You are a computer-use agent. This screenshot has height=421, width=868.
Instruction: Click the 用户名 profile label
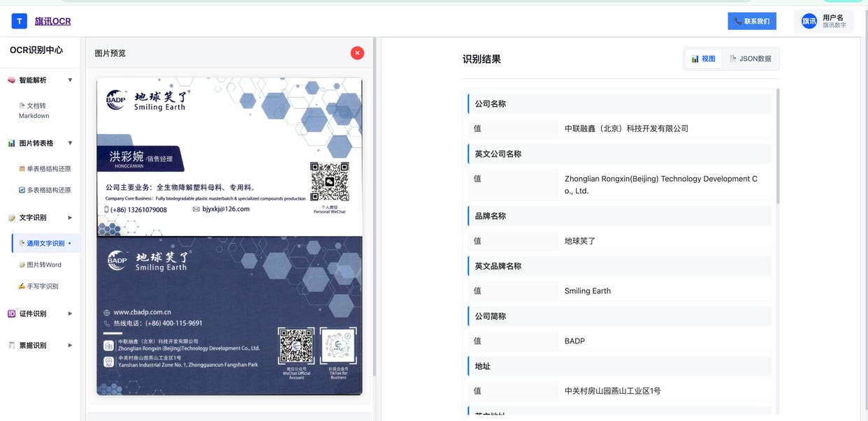(x=833, y=17)
